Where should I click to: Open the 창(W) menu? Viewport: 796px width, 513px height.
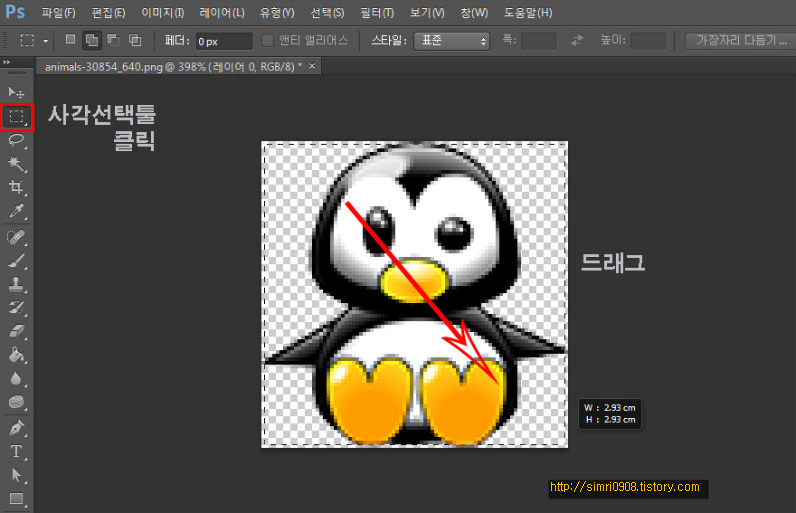(474, 13)
